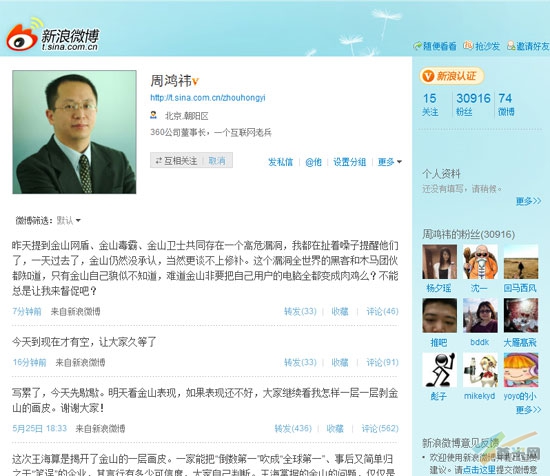550x476 pixels.
Task: Open the avatar of fan 杨夕瑶
Action: [x=440, y=262]
